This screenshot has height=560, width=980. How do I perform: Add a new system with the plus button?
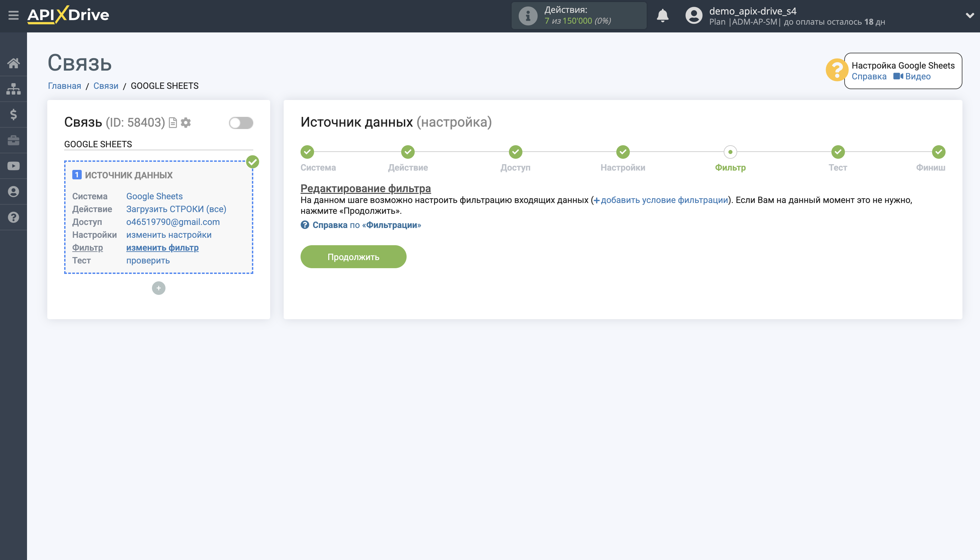pos(159,288)
